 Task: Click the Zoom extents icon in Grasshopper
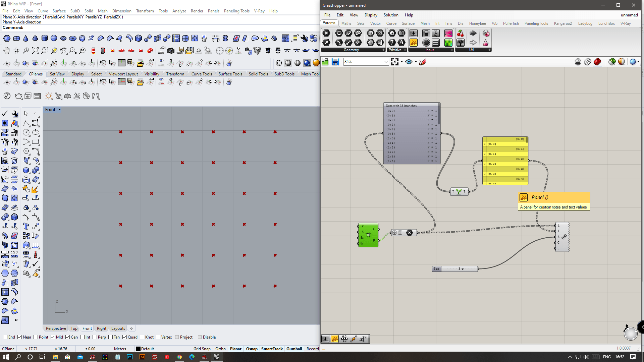[x=395, y=62]
